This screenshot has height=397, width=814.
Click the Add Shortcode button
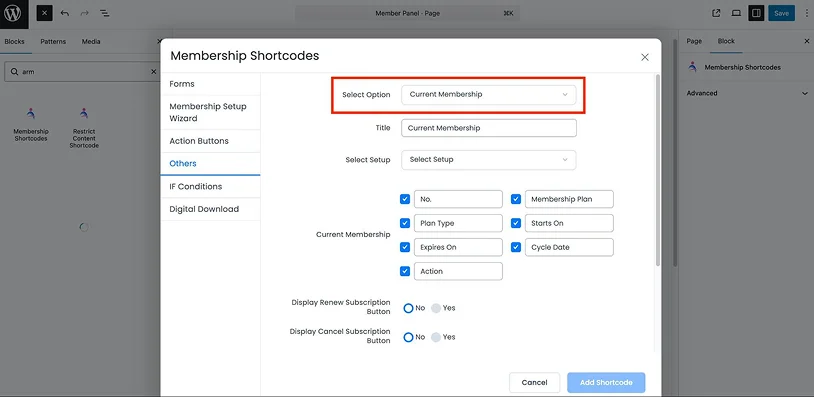(x=606, y=382)
